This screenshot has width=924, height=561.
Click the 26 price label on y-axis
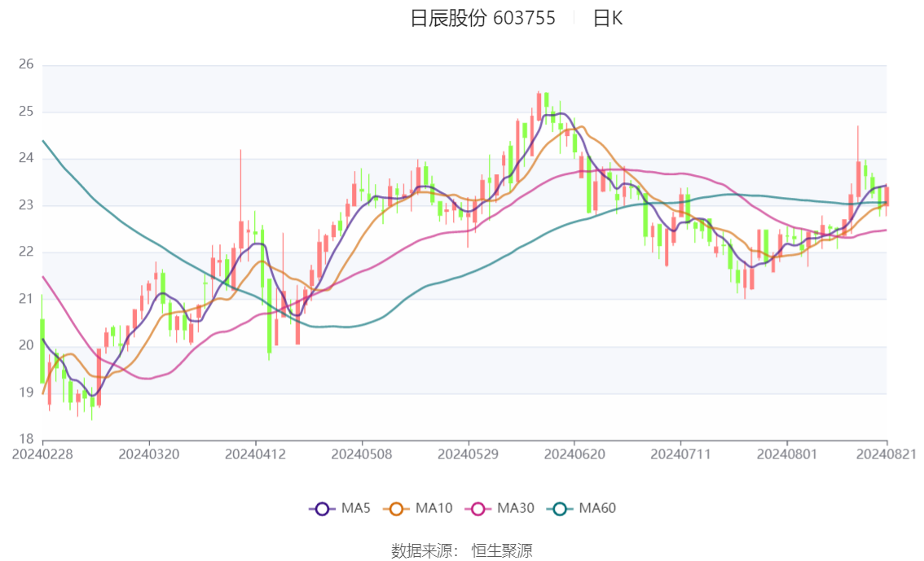(x=26, y=64)
